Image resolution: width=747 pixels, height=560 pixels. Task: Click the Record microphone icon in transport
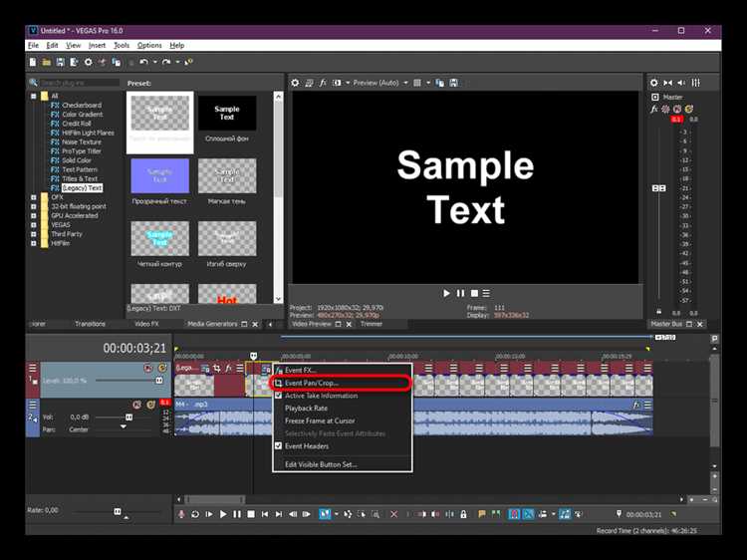181,514
